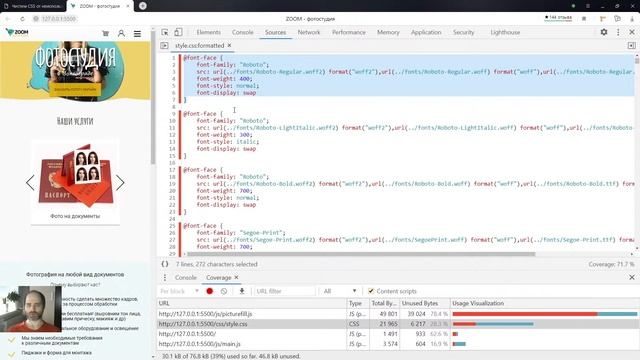640x360 pixels.
Task: Show the Sources navigator sidebar
Action: point(164,45)
